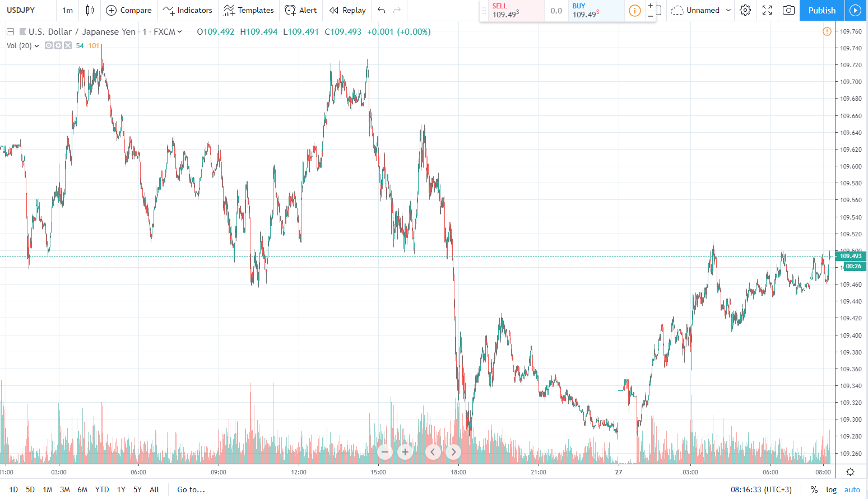
Task: Click the Unnamed chart layout cloud button
Action: pos(695,10)
